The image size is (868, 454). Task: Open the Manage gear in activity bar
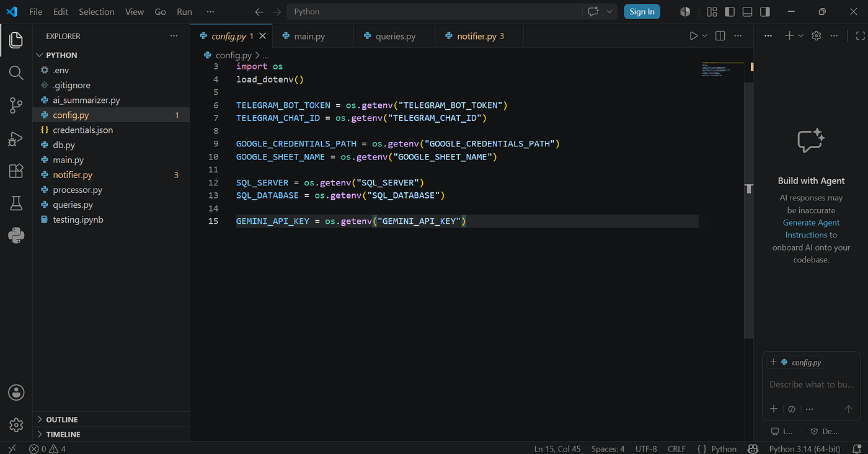point(16,425)
